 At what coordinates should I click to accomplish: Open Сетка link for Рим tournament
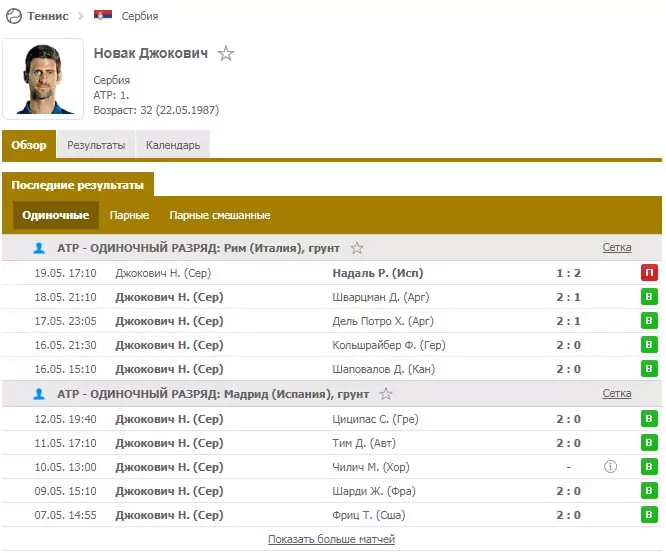pyautogui.click(x=617, y=247)
